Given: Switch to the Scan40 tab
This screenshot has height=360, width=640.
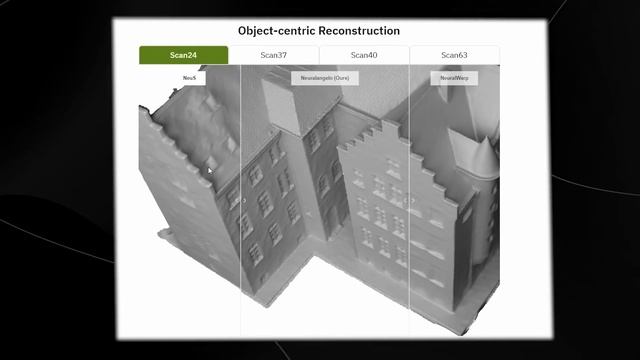Looking at the screenshot, I should [364, 55].
